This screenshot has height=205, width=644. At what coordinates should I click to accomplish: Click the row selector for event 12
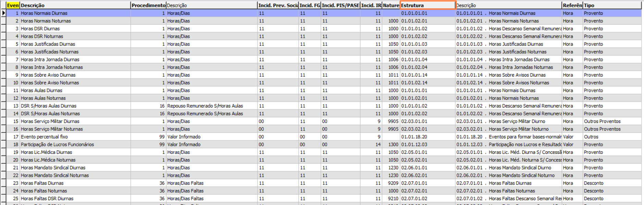pyautogui.click(x=3, y=98)
